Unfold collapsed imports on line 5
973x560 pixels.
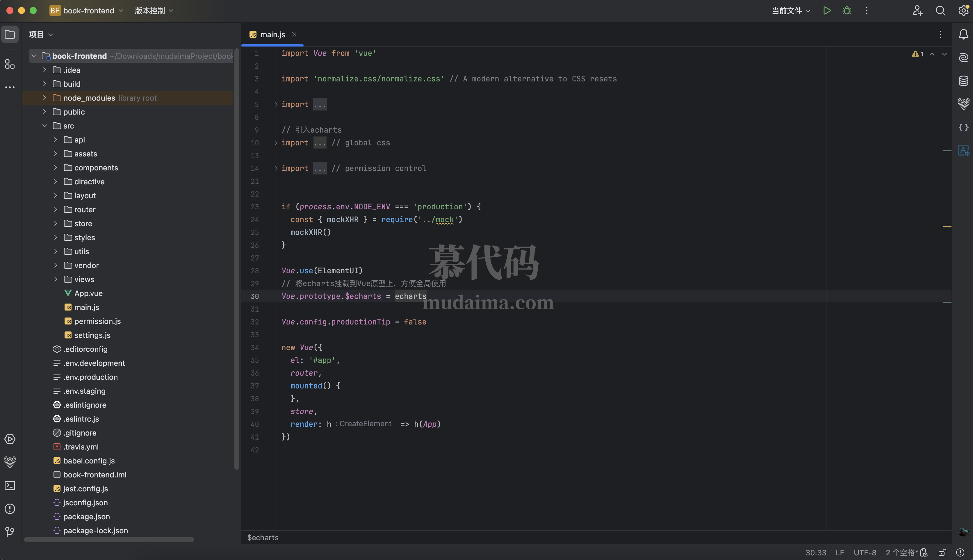click(x=276, y=104)
